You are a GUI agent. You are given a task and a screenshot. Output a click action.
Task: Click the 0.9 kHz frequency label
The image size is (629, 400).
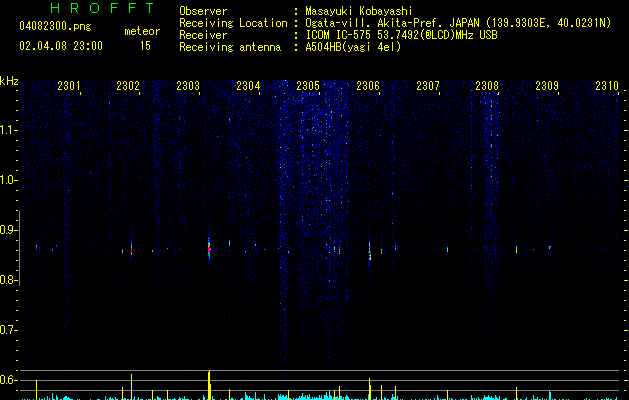coord(8,230)
